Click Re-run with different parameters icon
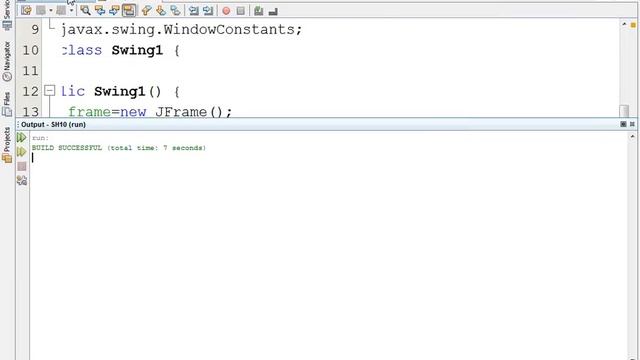The width and height of the screenshot is (640, 360). tap(22, 152)
